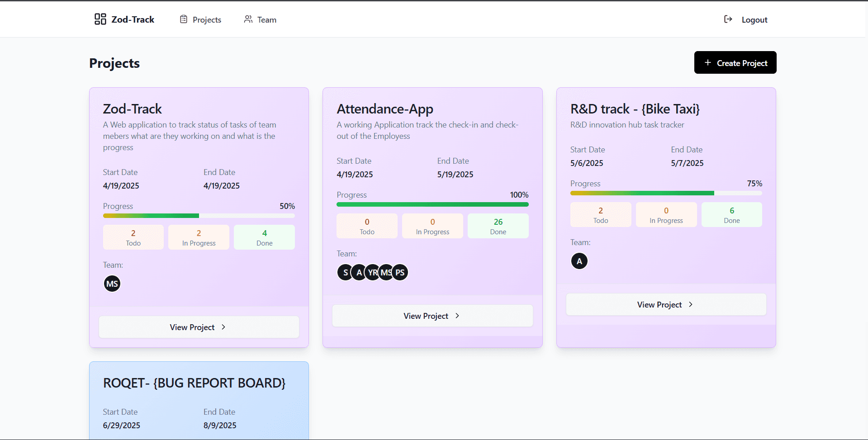View Project for R&D track card
This screenshot has width=868, height=440.
[666, 304]
